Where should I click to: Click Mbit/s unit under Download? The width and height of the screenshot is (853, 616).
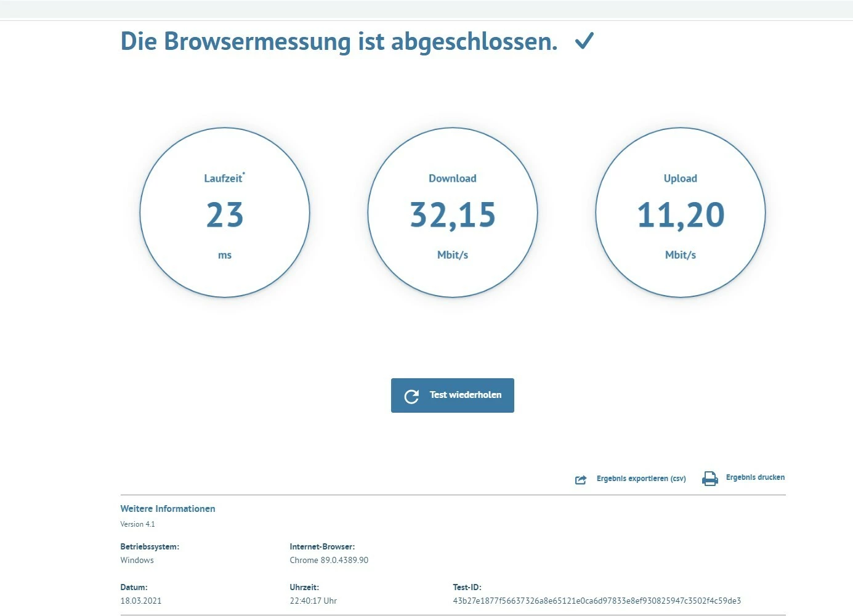(x=453, y=255)
